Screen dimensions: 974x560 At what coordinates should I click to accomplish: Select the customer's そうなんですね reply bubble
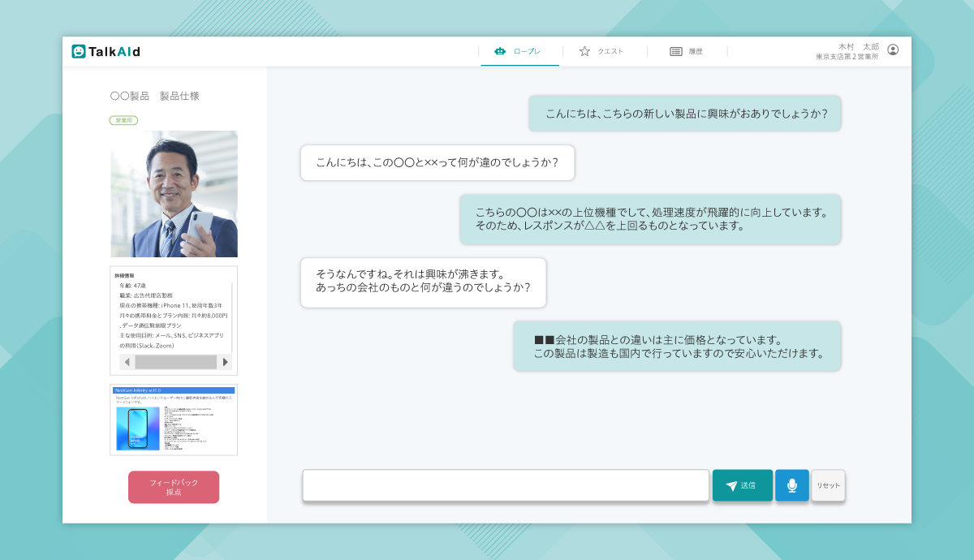(423, 282)
